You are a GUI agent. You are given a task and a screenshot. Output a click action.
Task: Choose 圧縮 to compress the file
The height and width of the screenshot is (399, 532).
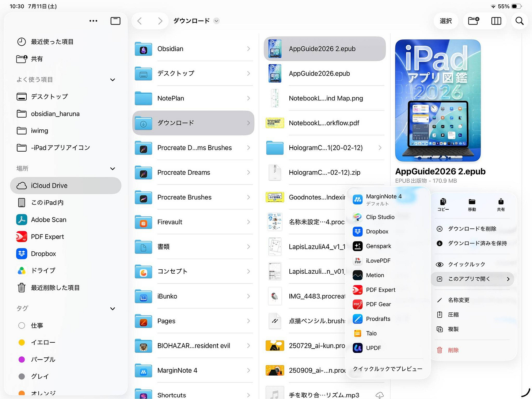[473, 315]
